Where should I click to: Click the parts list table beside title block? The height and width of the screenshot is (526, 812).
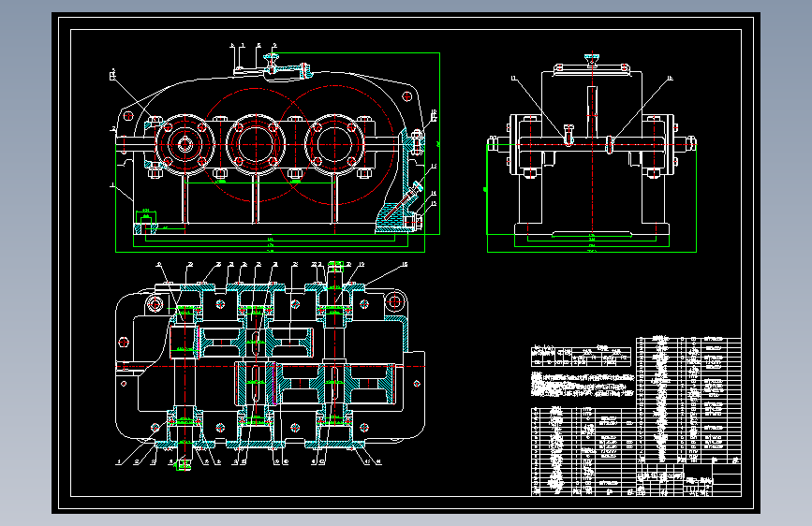(583, 451)
